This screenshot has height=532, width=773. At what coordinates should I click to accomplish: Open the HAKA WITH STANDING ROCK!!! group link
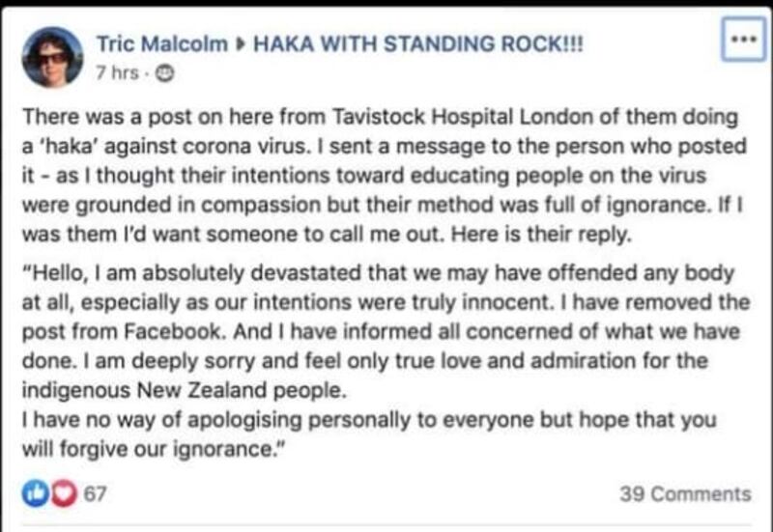[x=418, y=43]
